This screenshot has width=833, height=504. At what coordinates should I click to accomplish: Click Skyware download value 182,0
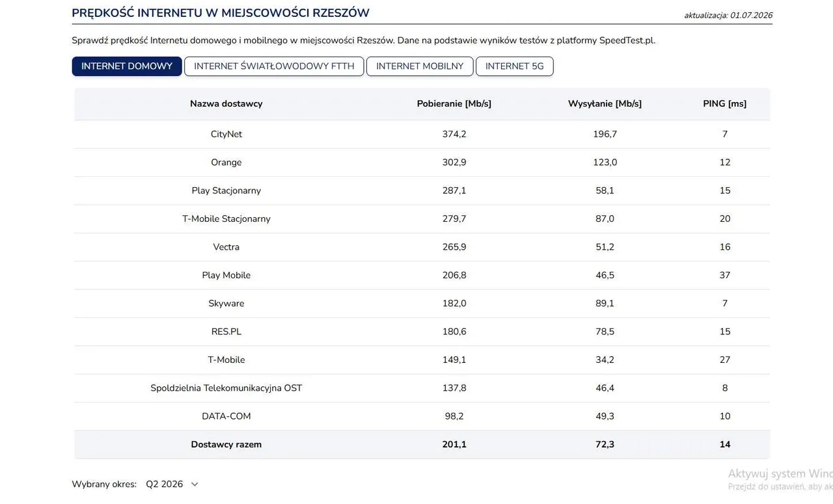(454, 304)
